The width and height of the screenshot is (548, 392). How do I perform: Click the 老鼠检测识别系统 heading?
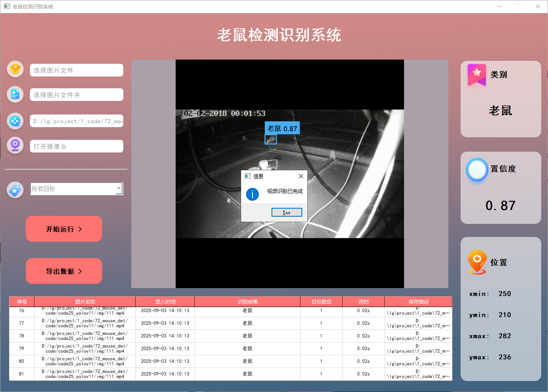279,35
